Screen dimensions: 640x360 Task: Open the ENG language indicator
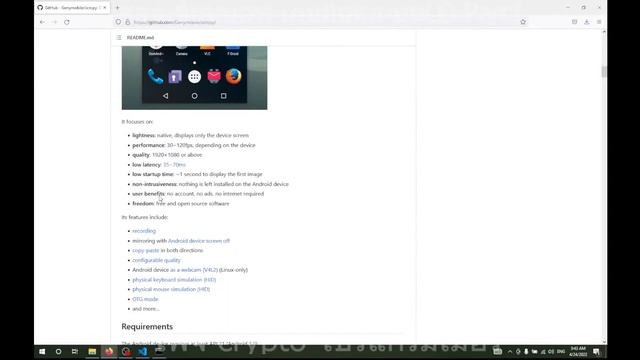[561, 351]
